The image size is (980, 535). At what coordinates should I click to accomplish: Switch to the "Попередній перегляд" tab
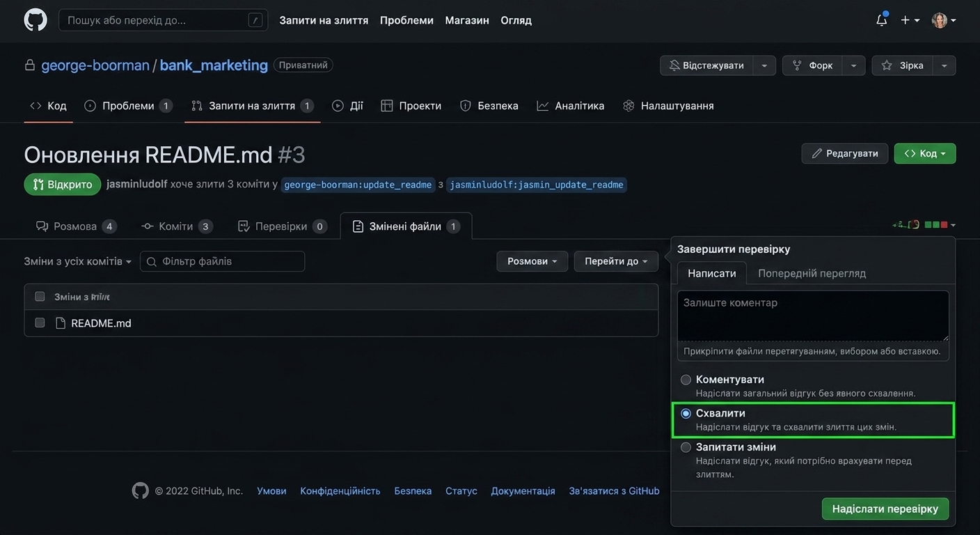(x=812, y=273)
